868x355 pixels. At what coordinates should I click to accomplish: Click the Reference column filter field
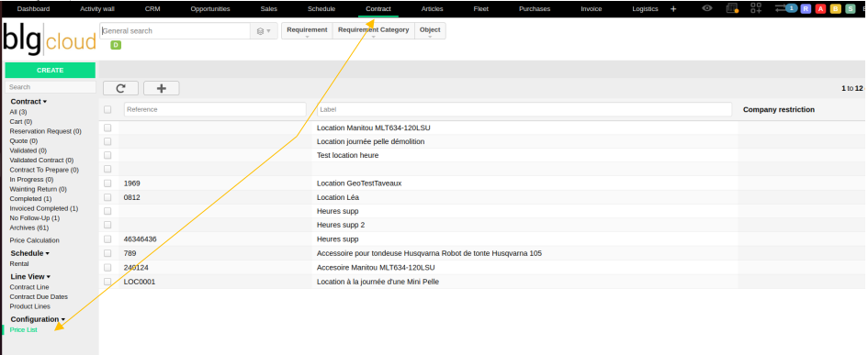click(x=215, y=109)
